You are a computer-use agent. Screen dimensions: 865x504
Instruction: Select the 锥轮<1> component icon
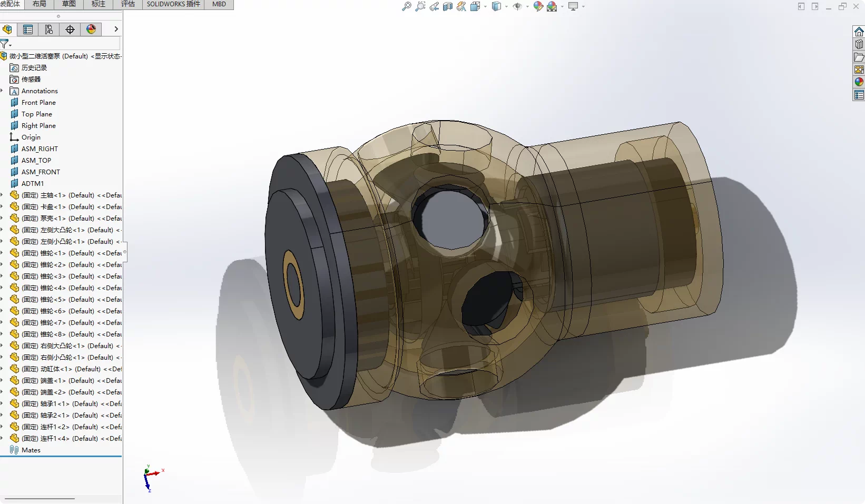(x=14, y=253)
